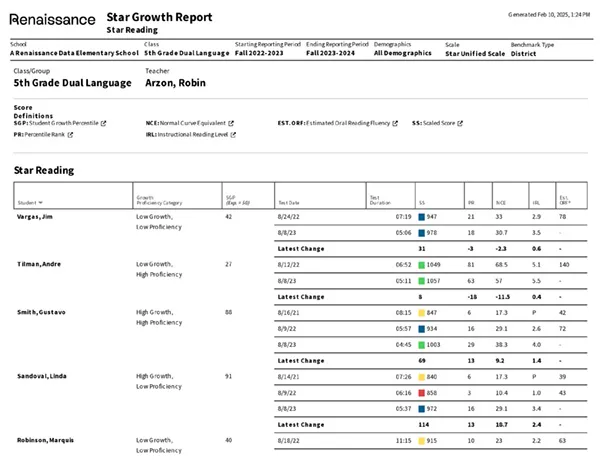Open the IRL Instructional Reading Level external link icon
The height and width of the screenshot is (462, 600).
[233, 135]
